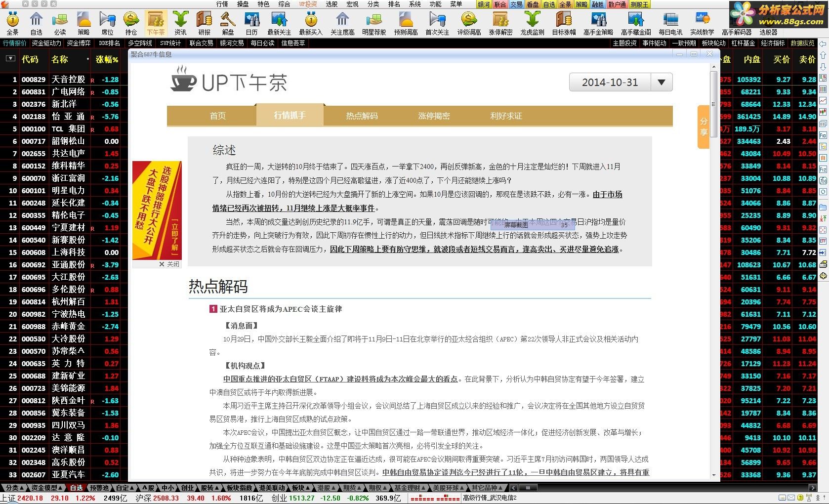Switch to the 利好求证 tab

click(x=506, y=116)
